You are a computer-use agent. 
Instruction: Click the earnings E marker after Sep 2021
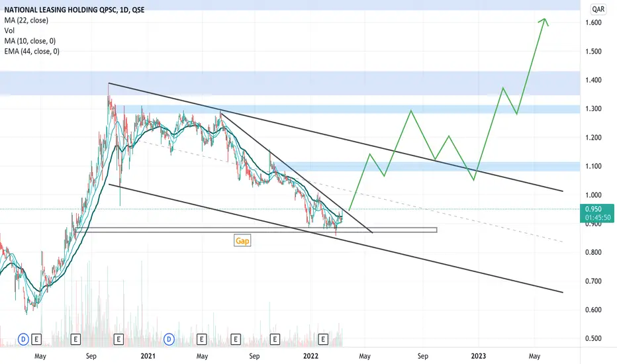275,339
